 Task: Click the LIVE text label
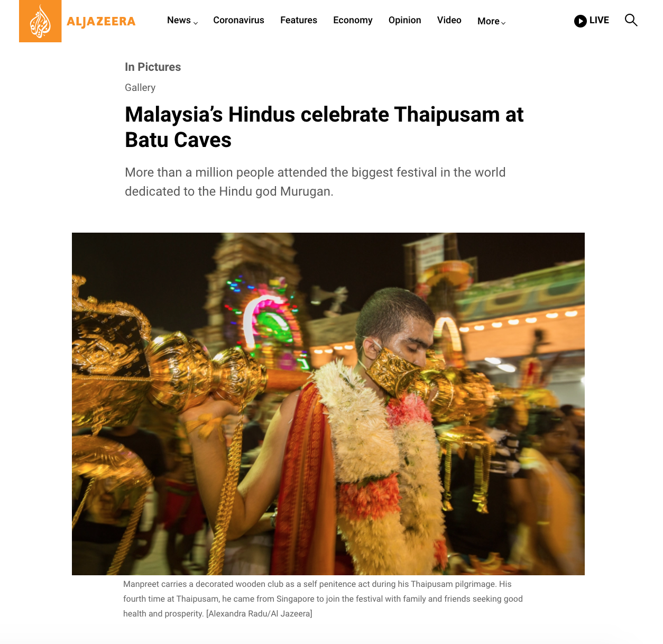pyautogui.click(x=599, y=20)
